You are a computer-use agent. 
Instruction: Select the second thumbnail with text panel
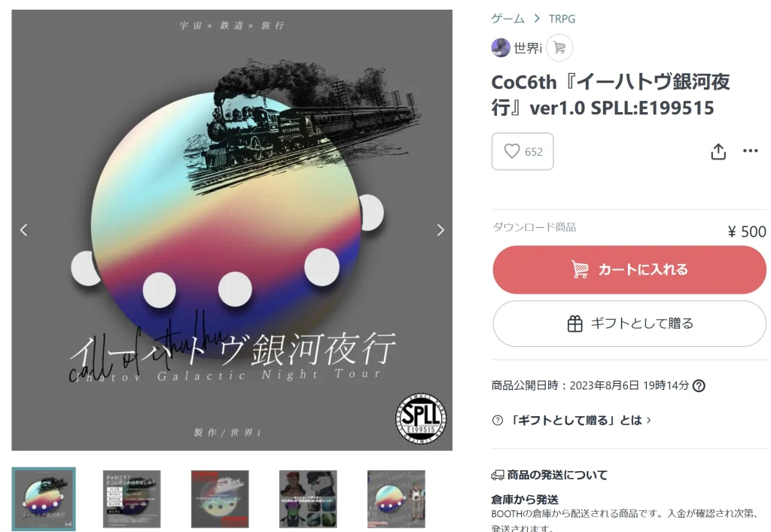click(132, 499)
